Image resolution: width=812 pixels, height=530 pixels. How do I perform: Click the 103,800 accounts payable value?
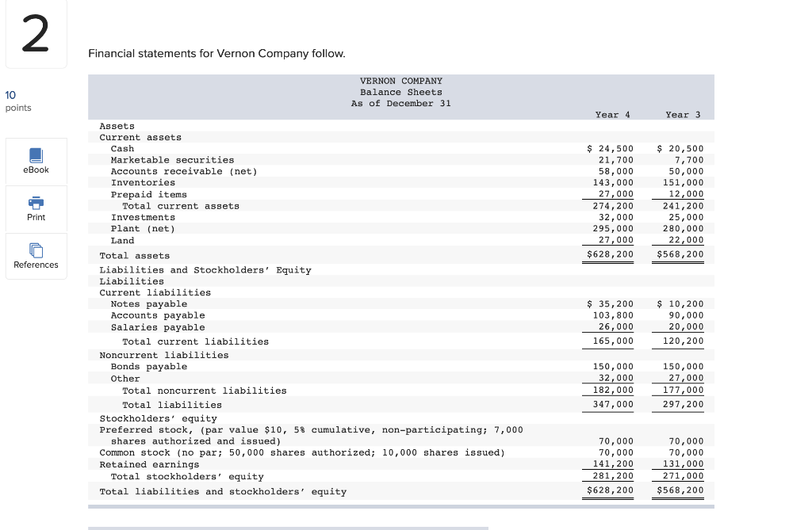[x=613, y=316]
